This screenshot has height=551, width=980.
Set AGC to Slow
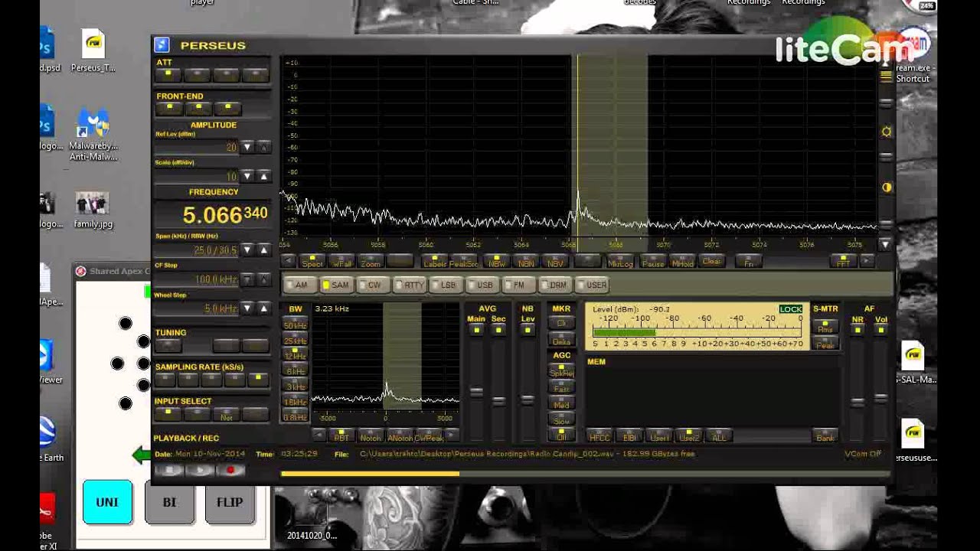[561, 420]
